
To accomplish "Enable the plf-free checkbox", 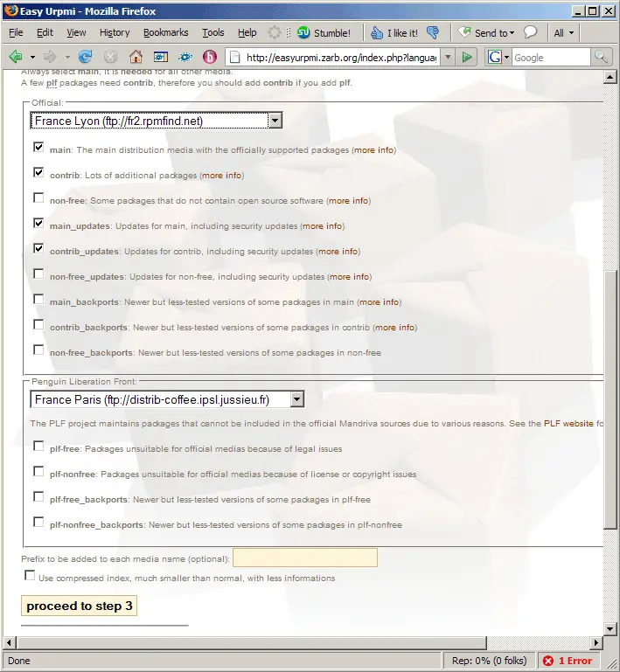I will pos(38,446).
